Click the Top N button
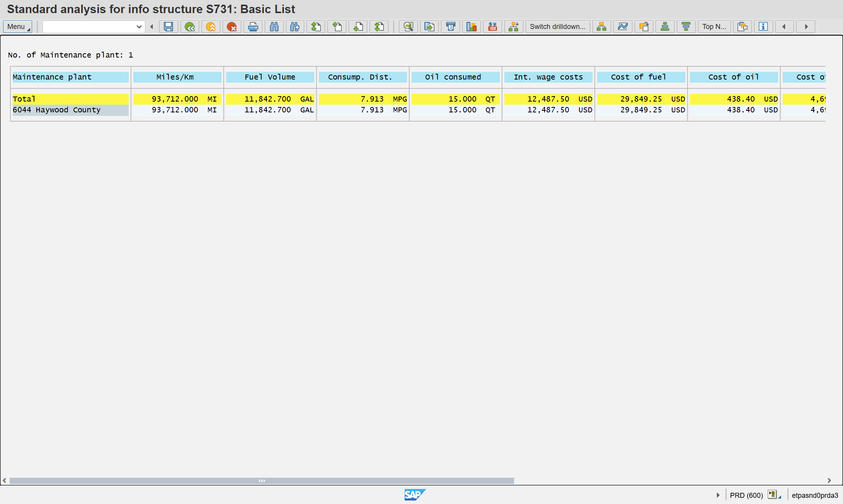This screenshot has height=504, width=843. (x=714, y=27)
